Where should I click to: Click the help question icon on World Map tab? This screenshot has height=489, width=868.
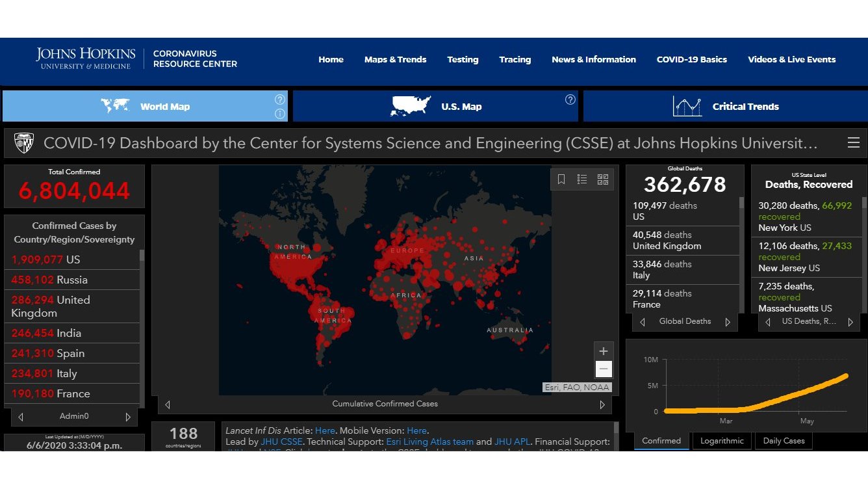point(280,99)
